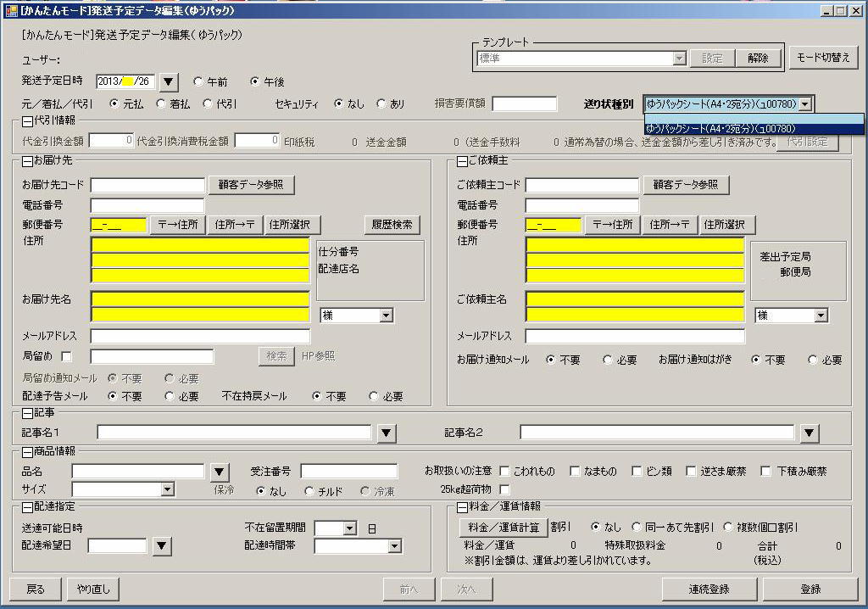
Task: Click the 損害要償額 input field
Action: (x=524, y=103)
